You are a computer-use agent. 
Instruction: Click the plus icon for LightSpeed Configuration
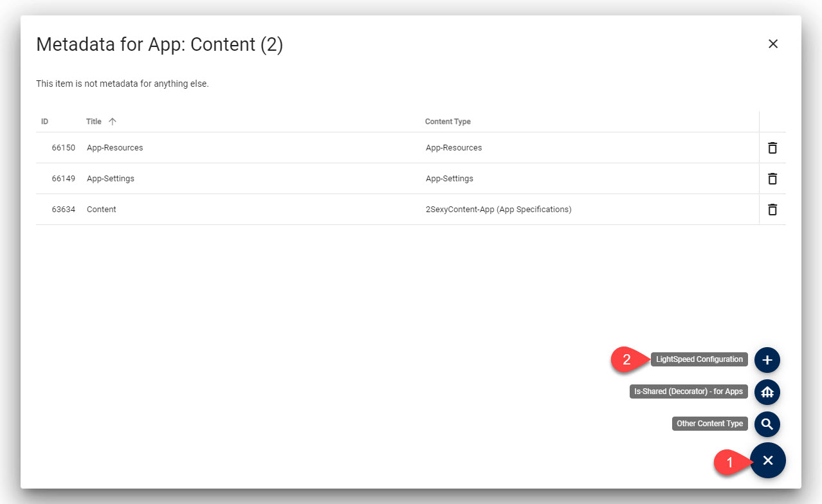click(767, 360)
